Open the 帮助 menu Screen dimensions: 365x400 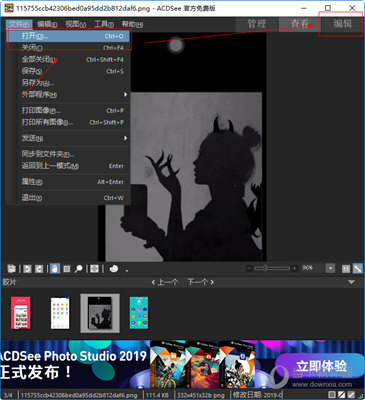point(132,24)
